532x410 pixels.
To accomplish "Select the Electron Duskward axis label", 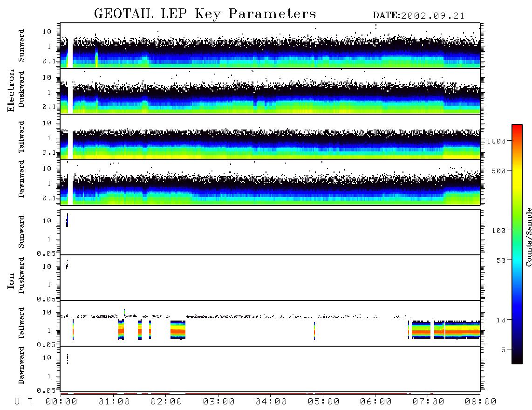I will pyautogui.click(x=21, y=89).
